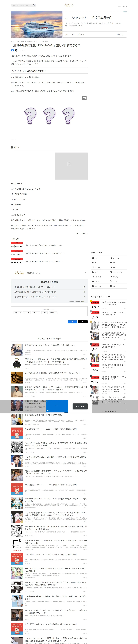Open the 恋愛 category
This screenshot has width=138, height=644.
[118, 263]
